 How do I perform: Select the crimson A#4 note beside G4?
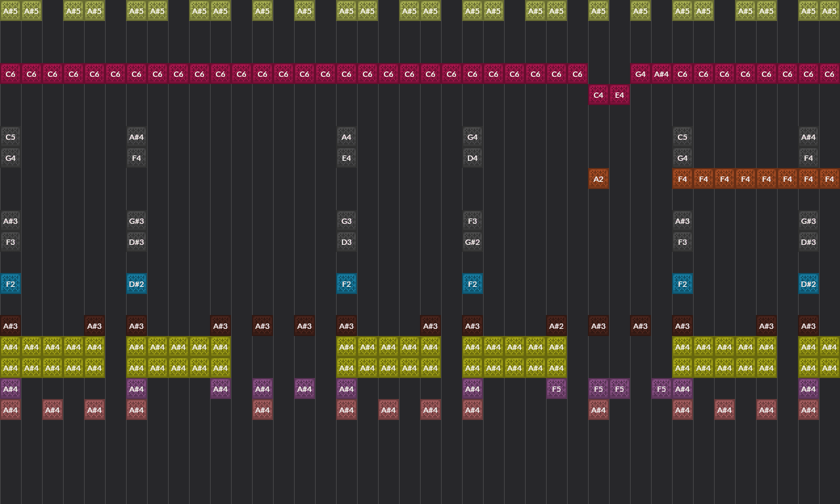[661, 73]
